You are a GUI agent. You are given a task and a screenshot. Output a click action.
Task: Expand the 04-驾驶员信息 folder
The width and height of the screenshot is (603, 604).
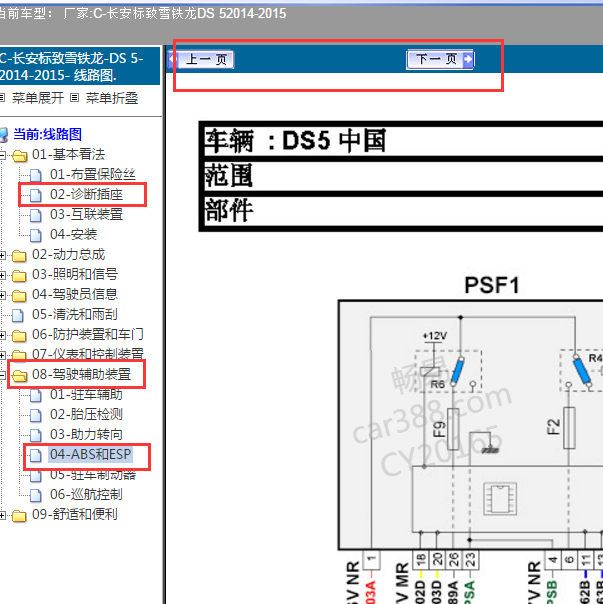tap(2, 295)
